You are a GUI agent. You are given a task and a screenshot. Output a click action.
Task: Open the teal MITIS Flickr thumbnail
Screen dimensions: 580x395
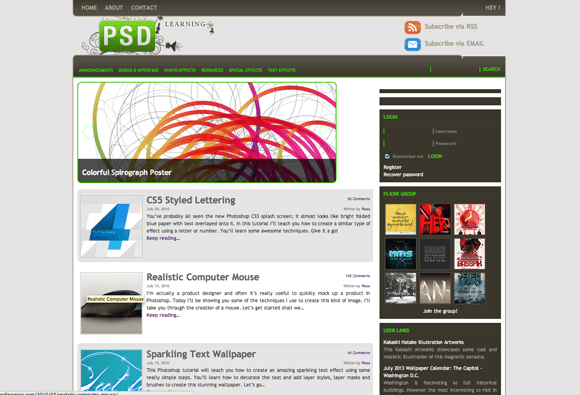tap(401, 254)
